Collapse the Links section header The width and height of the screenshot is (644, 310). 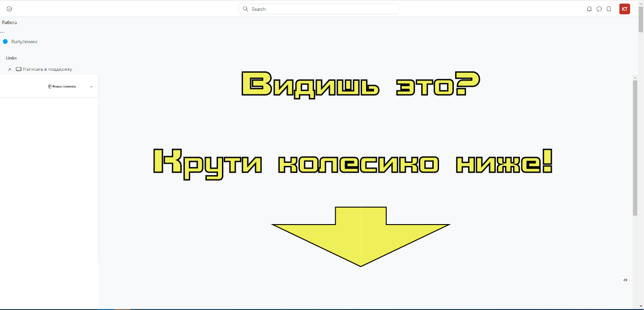(x=11, y=58)
